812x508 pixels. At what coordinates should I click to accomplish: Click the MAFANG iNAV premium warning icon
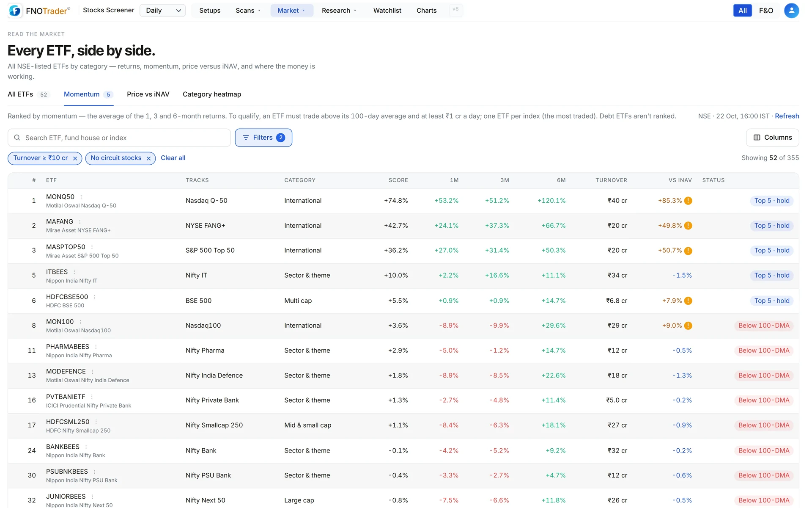click(688, 226)
